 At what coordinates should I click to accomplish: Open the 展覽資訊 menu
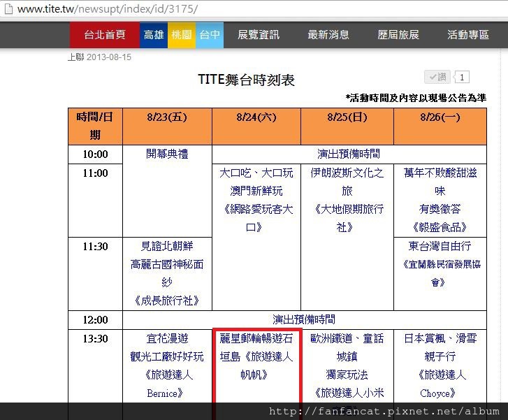click(x=259, y=35)
